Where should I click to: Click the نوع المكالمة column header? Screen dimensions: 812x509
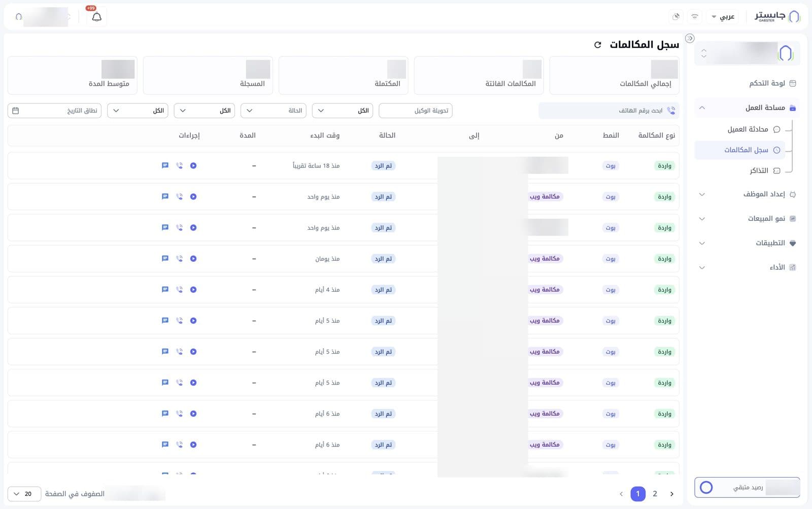(657, 135)
